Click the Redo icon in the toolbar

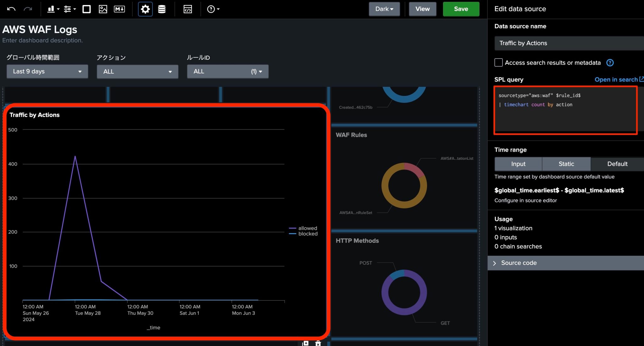pyautogui.click(x=28, y=9)
